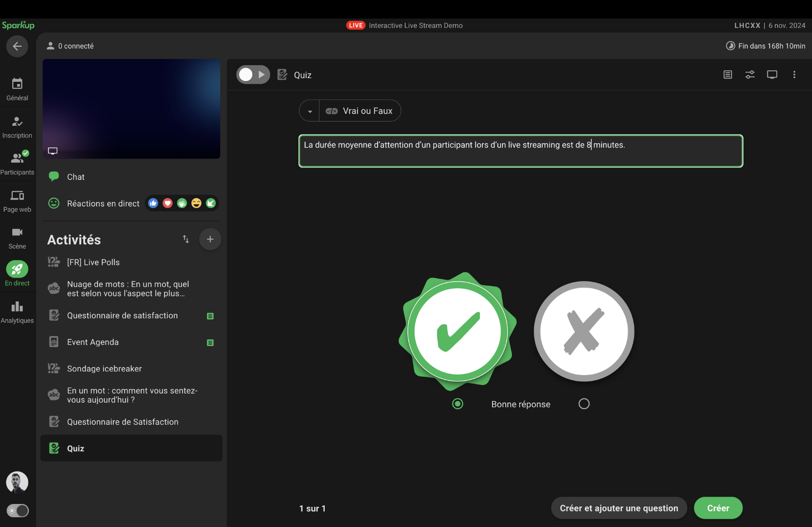Open the quiz settings sliders icon
The height and width of the screenshot is (527, 812).
click(749, 75)
